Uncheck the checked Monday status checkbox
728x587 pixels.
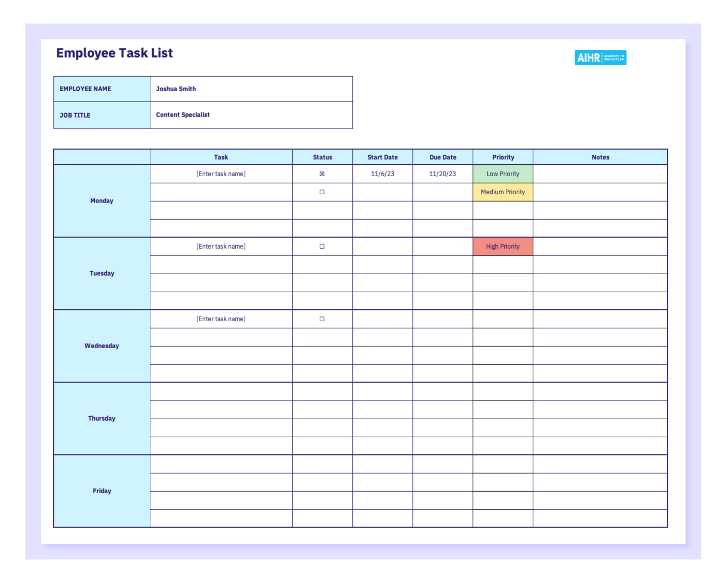click(322, 174)
